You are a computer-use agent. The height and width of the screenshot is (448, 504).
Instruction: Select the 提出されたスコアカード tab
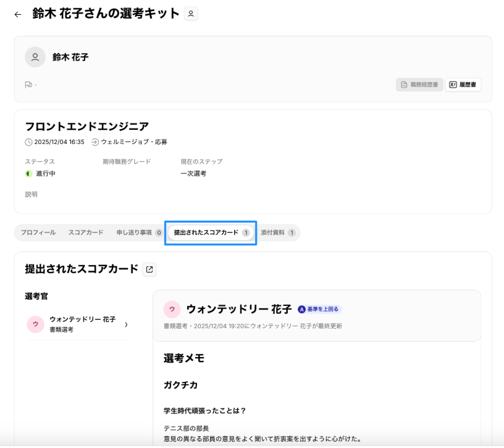pos(211,233)
